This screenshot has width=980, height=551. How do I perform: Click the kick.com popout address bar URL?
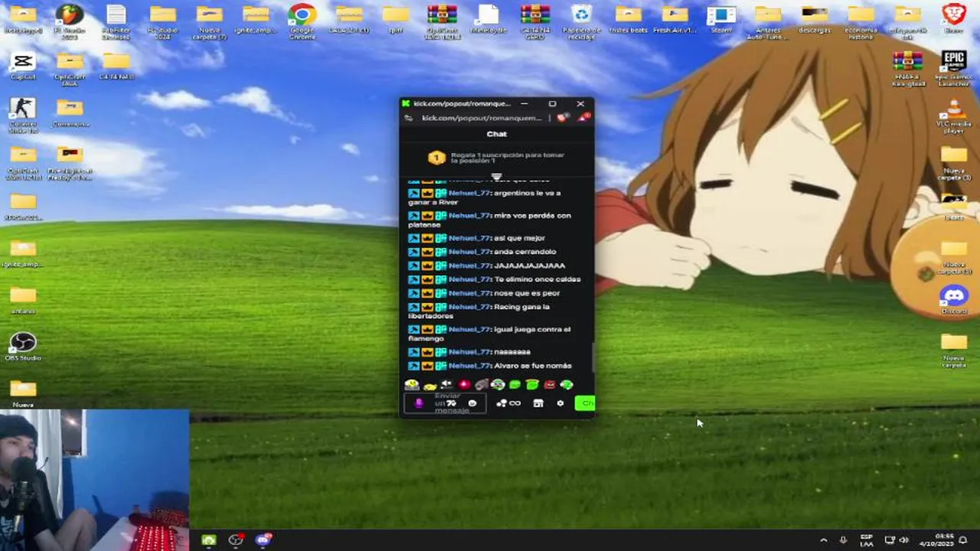[482, 118]
